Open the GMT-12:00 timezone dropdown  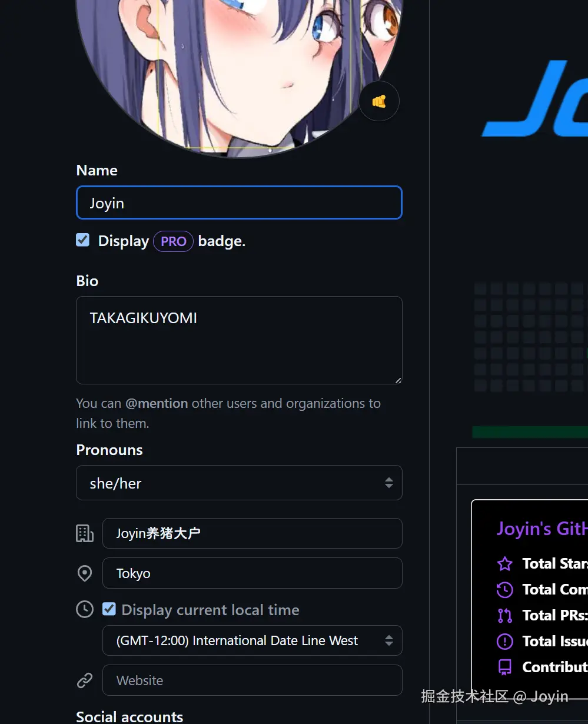[x=253, y=640]
